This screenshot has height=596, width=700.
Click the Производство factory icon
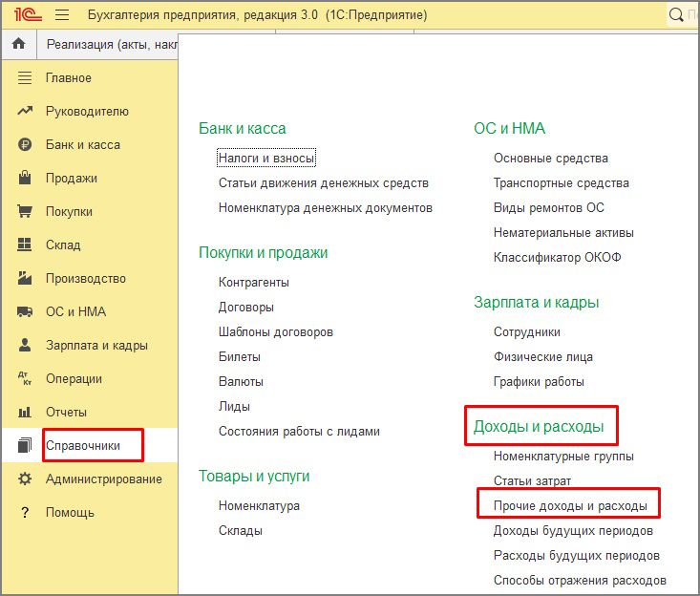[x=25, y=278]
